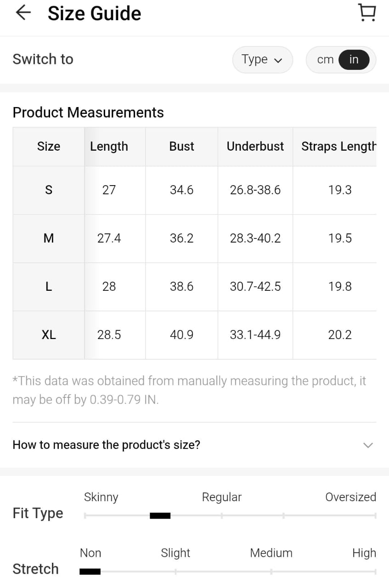Click the XL underbust value 33.1-44.9

[x=255, y=335]
